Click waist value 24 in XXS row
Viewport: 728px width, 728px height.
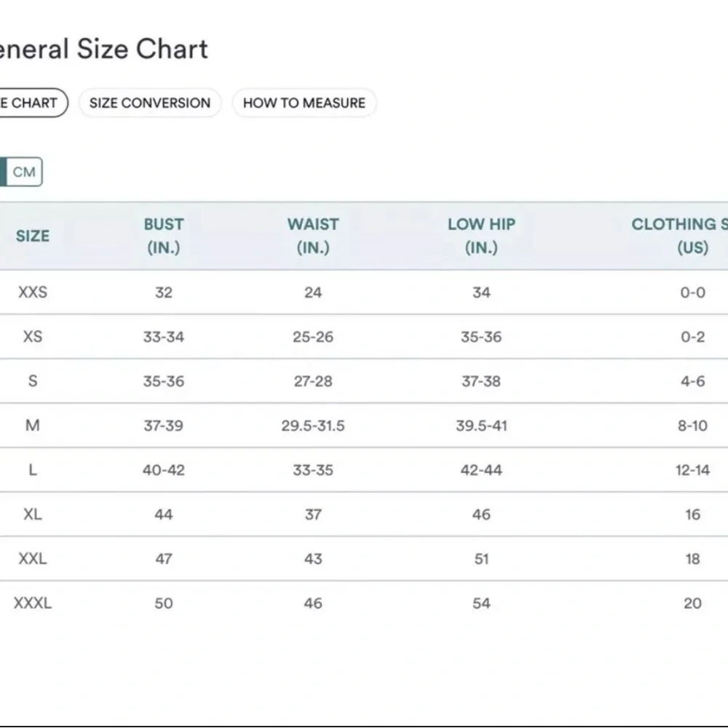click(x=313, y=293)
